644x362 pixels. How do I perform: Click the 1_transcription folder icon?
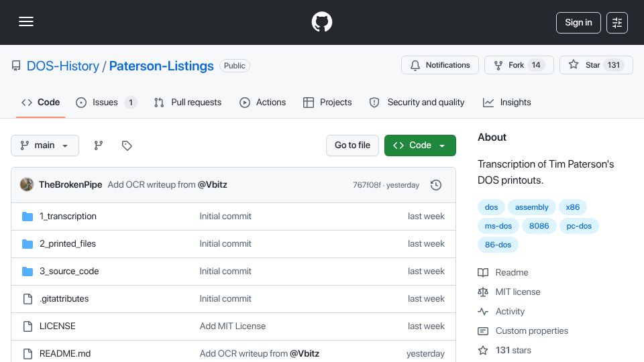28,217
